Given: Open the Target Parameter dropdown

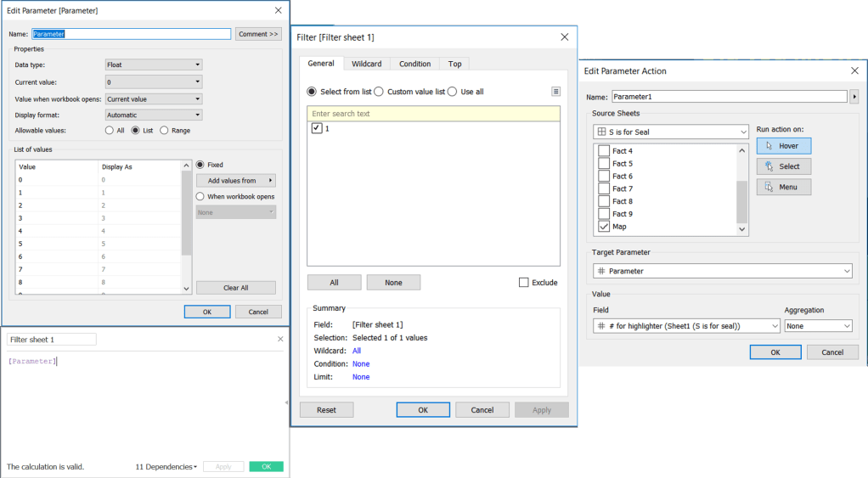Looking at the screenshot, I should tap(722, 271).
